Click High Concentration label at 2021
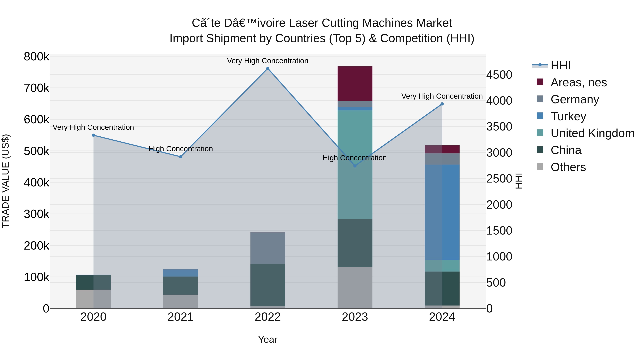Image resolution: width=644 pixels, height=362 pixels. pos(181,149)
